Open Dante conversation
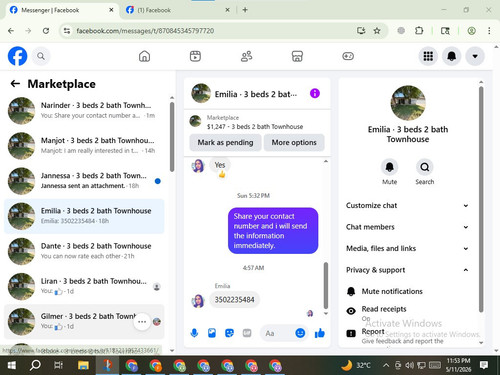The image size is (500, 375). click(84, 251)
